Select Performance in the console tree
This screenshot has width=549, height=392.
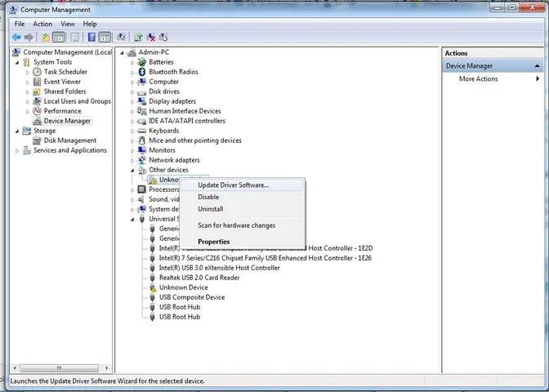click(62, 111)
